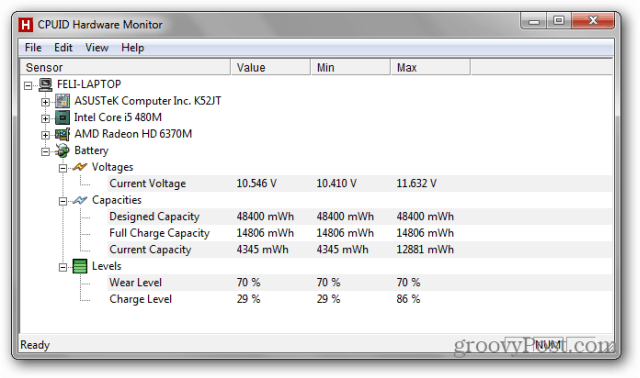Collapse the FELI-LAPTOP root node
Viewport: 640px width, 378px height.
click(28, 85)
